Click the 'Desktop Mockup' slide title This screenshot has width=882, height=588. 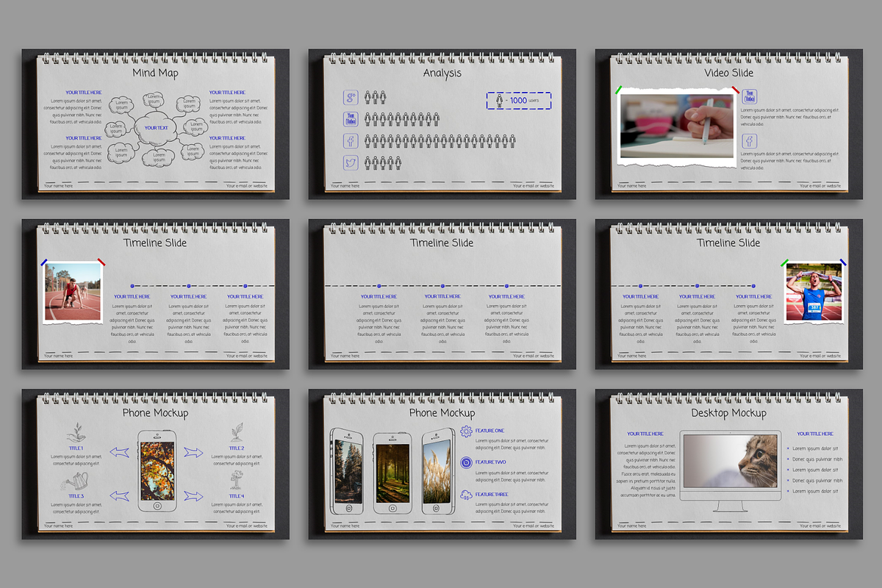[728, 413]
